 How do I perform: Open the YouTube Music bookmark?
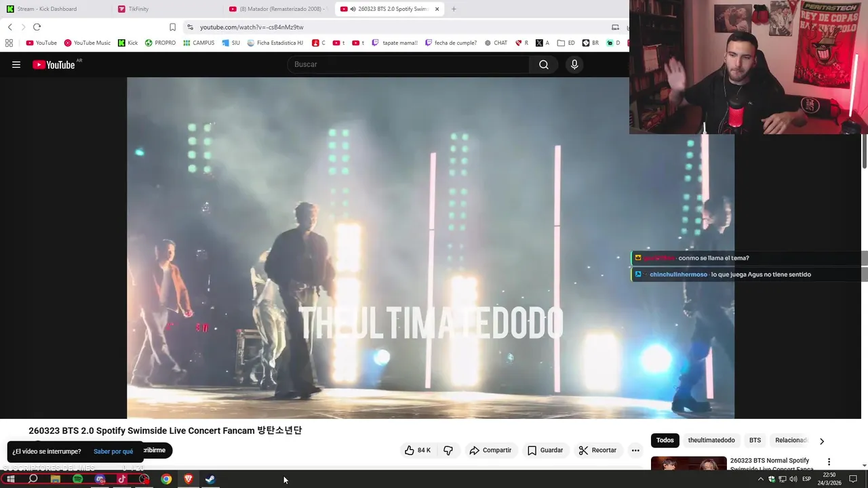coord(87,43)
